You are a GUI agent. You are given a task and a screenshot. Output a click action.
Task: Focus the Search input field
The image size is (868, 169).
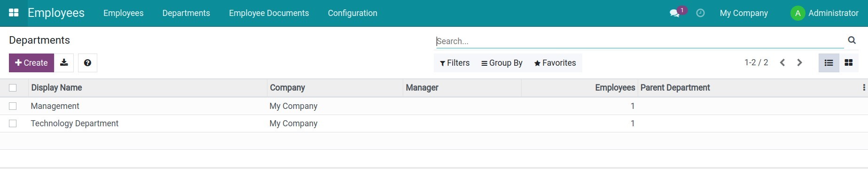coord(640,41)
